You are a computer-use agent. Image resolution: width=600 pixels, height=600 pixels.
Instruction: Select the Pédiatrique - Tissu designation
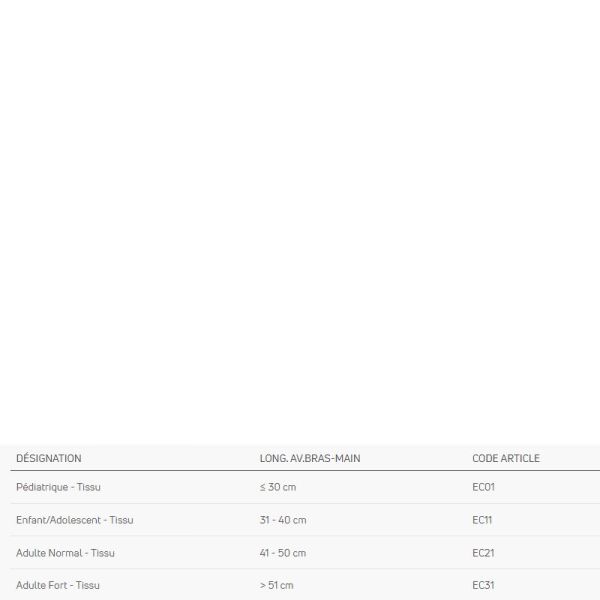click(x=58, y=487)
